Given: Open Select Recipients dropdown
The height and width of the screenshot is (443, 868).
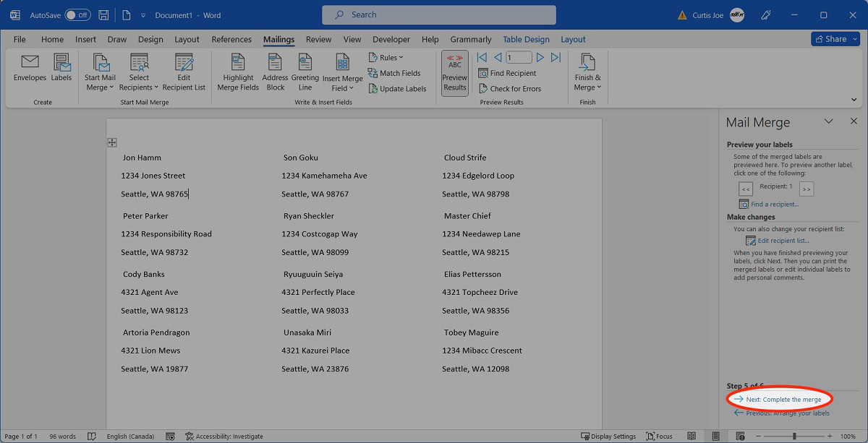Looking at the screenshot, I should coord(139,72).
